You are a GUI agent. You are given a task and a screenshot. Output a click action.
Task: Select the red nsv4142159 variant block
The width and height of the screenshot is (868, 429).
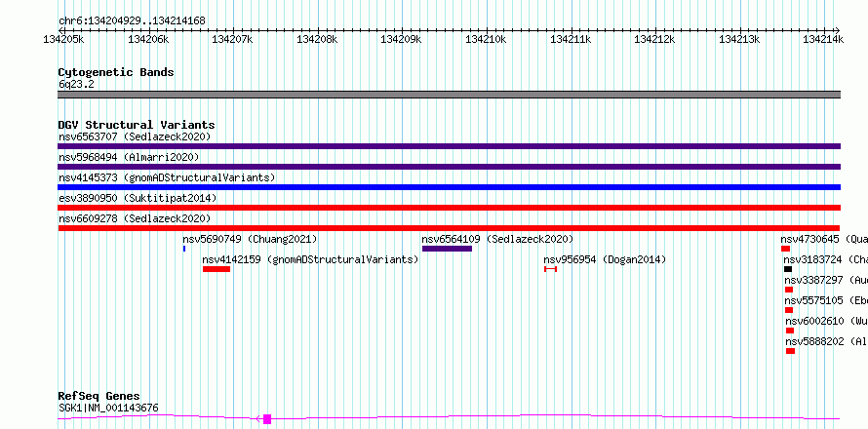pos(217,269)
